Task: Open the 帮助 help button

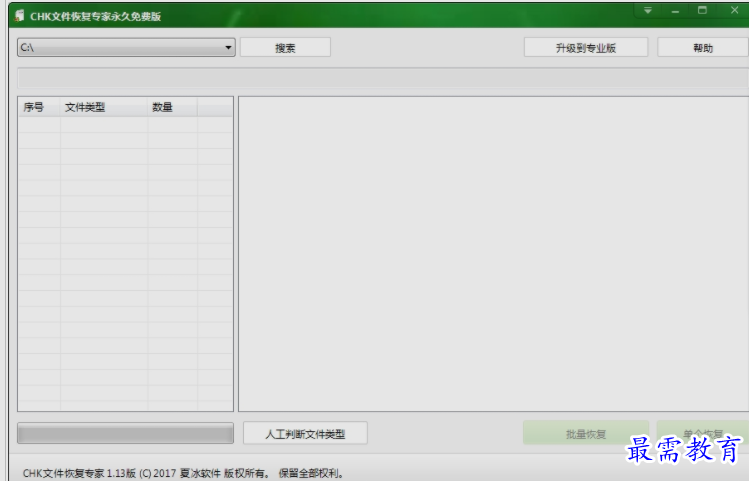Action: [703, 48]
